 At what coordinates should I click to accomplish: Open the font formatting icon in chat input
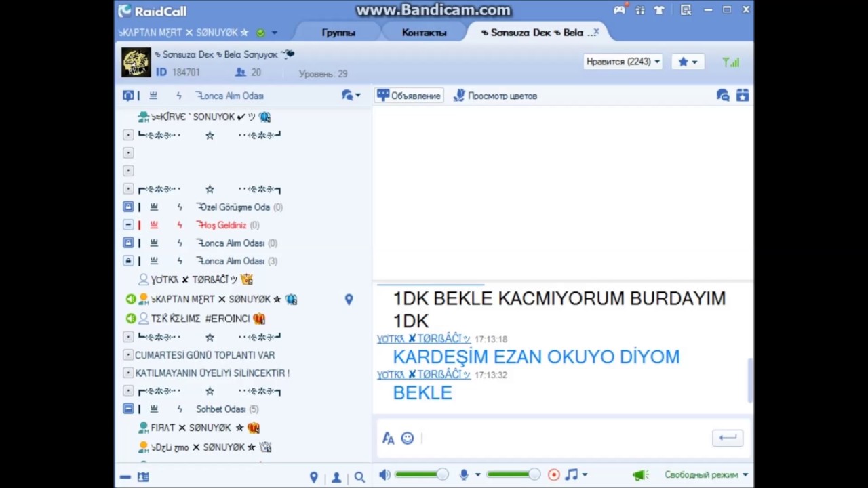click(389, 439)
